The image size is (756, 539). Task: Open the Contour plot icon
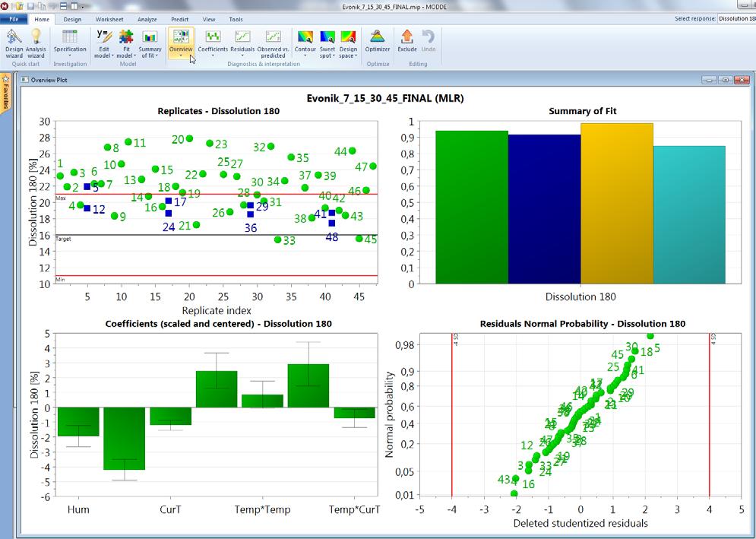[x=305, y=36]
